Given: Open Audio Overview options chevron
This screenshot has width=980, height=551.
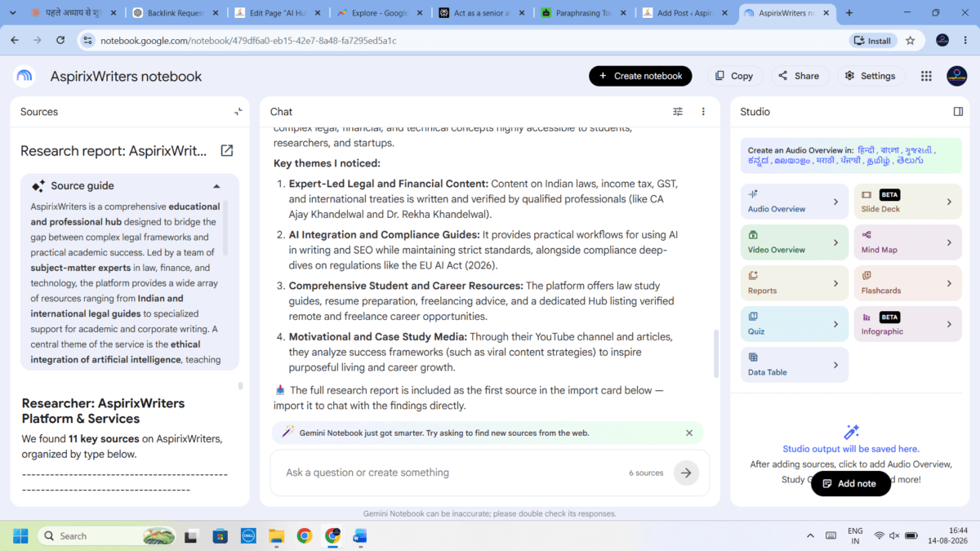Looking at the screenshot, I should click(835, 202).
